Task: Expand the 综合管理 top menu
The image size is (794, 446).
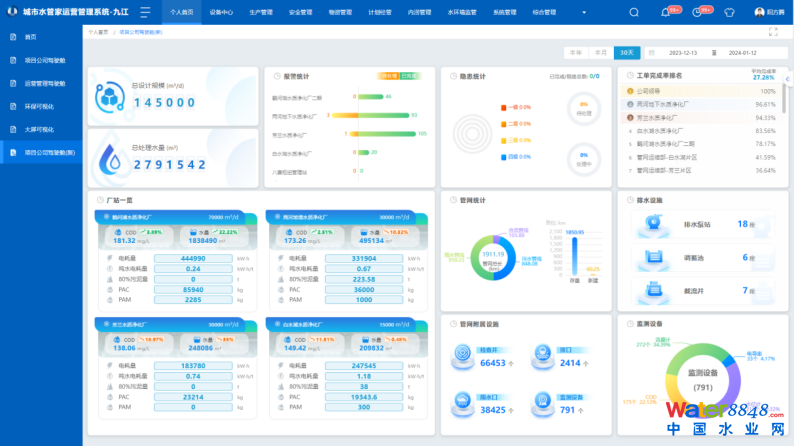Action: pos(545,13)
